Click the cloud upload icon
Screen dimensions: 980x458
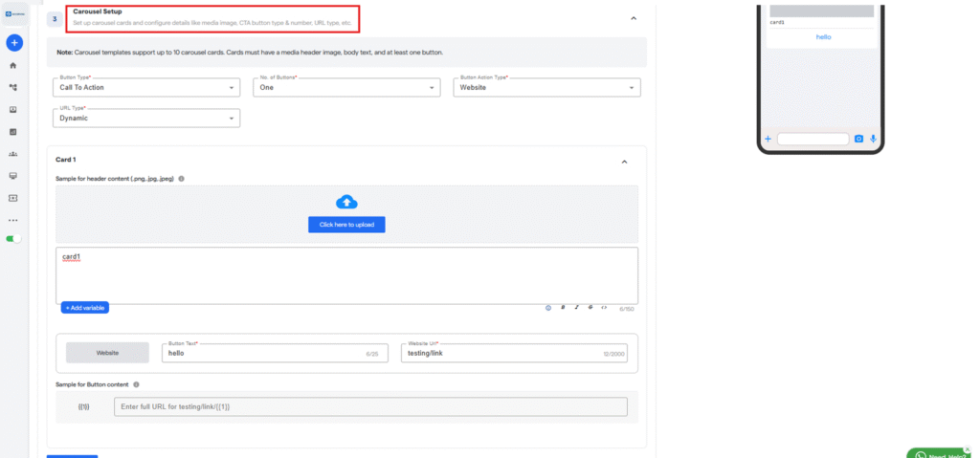click(x=346, y=202)
